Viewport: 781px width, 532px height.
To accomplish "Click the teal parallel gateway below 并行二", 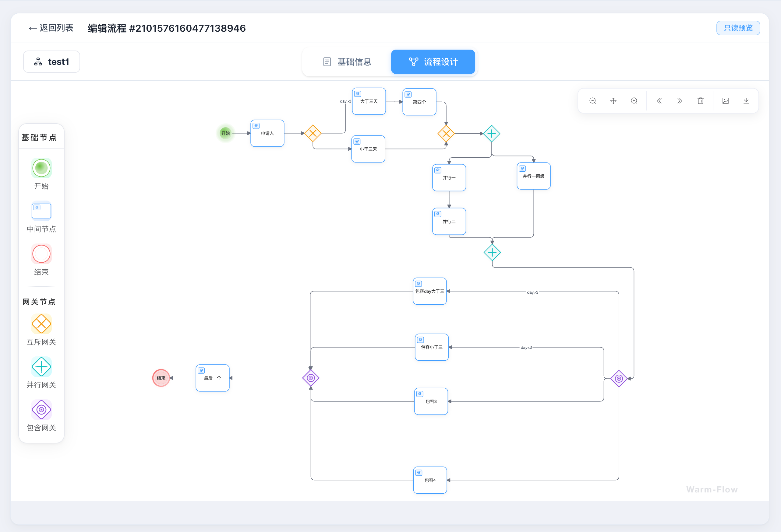I will click(492, 253).
